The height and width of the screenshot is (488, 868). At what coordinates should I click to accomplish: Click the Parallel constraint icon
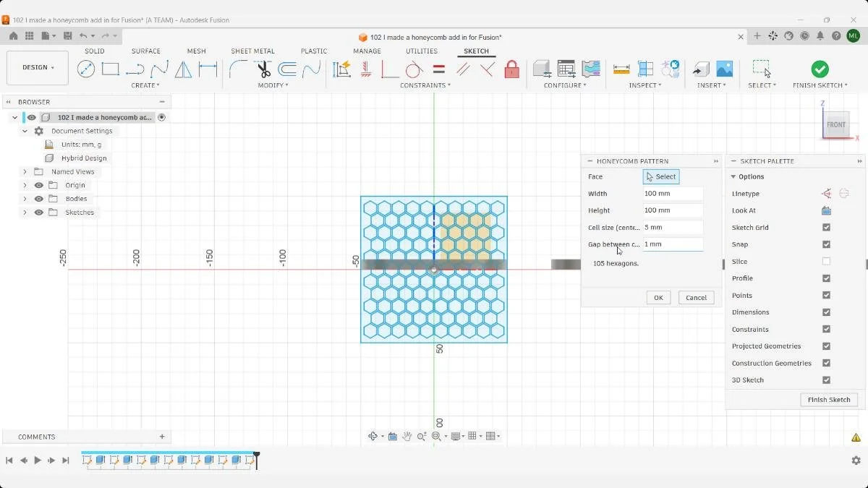pos(463,69)
